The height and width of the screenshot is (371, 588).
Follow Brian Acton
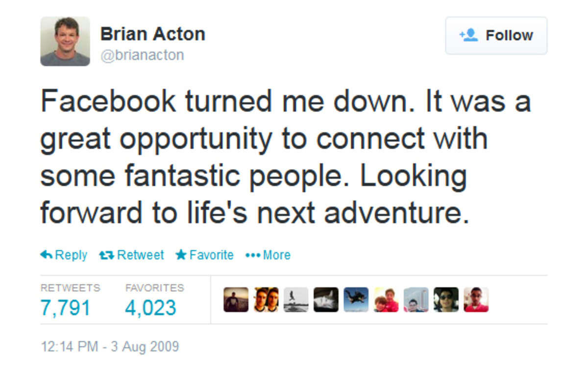click(496, 36)
